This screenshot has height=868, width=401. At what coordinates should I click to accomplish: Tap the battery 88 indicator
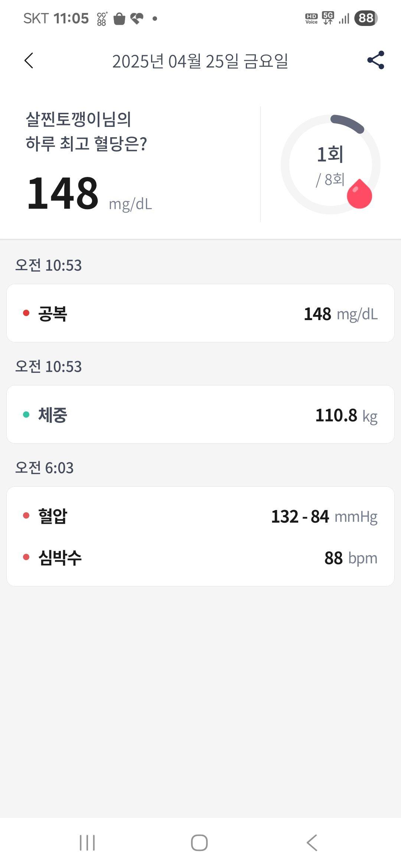366,18
